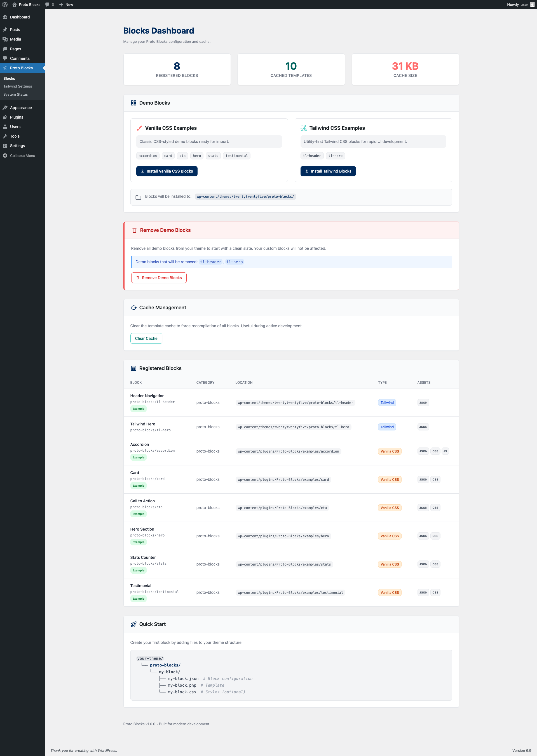The height and width of the screenshot is (756, 537).
Task: Click Install Vanilla CSS Blocks button
Action: 167,171
